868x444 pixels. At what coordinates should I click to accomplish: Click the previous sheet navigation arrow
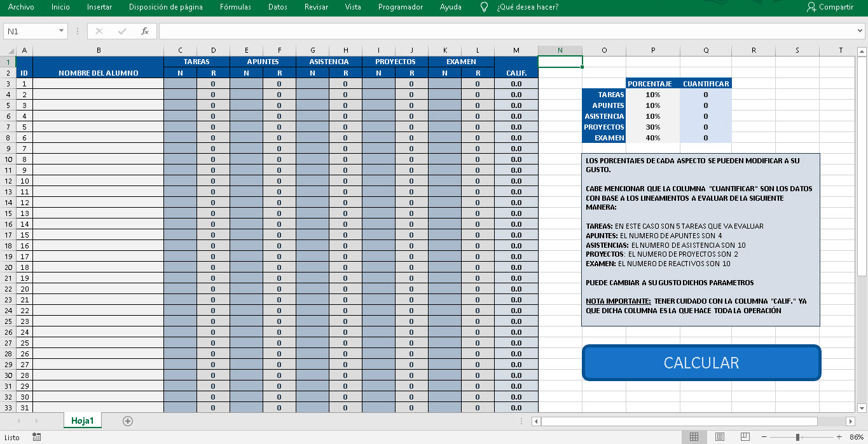pyautogui.click(x=19, y=420)
